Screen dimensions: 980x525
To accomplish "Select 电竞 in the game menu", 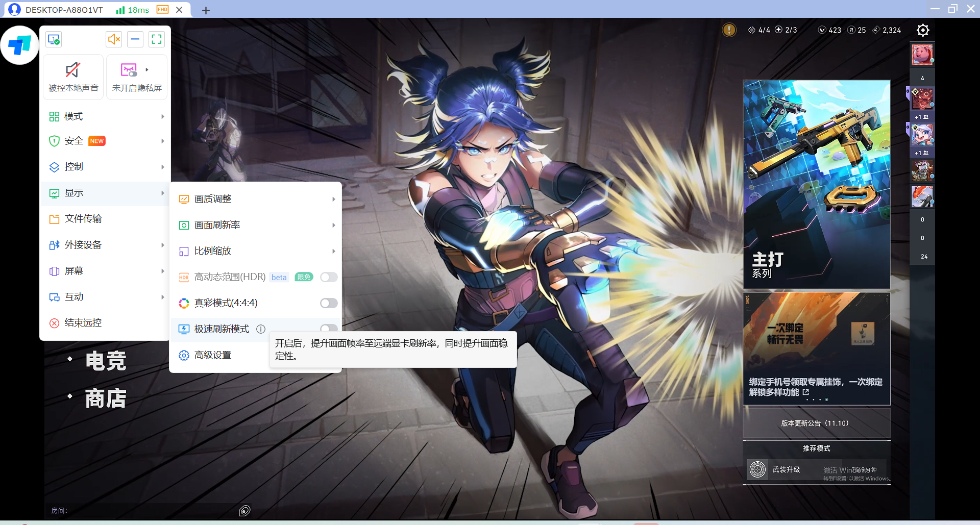I will coord(106,361).
